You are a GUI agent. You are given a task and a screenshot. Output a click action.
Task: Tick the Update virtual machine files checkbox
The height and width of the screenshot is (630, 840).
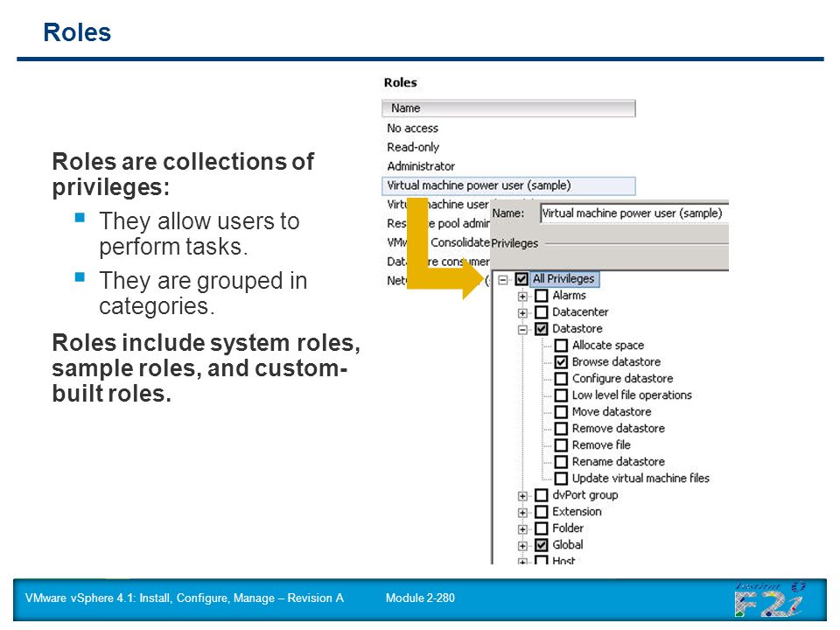click(561, 479)
